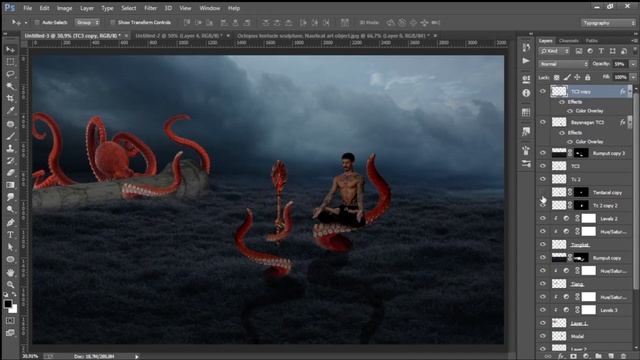Open the Opacity slider dropdown arrow
This screenshot has width=640, height=360.
point(633,64)
